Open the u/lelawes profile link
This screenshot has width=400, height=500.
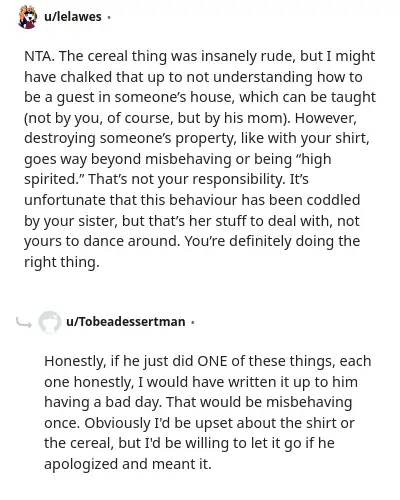tap(73, 17)
